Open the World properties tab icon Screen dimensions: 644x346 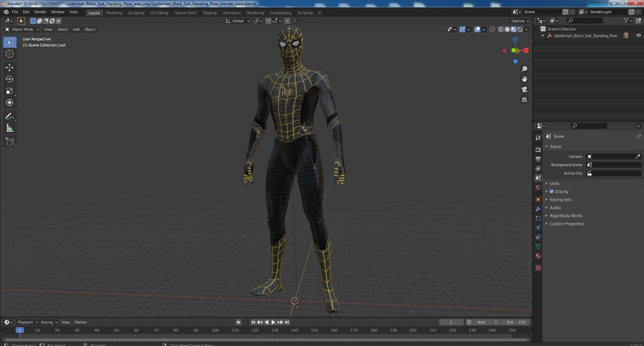tap(538, 187)
